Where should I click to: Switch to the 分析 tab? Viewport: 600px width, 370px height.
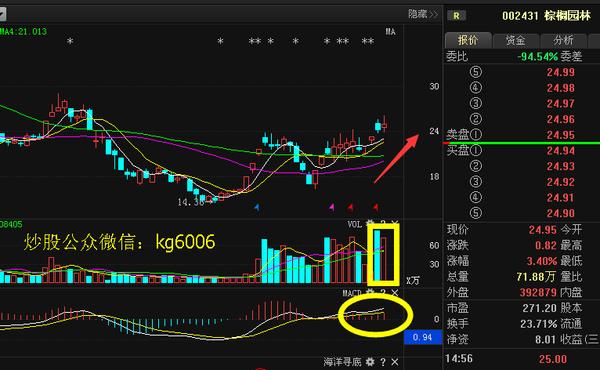563,40
